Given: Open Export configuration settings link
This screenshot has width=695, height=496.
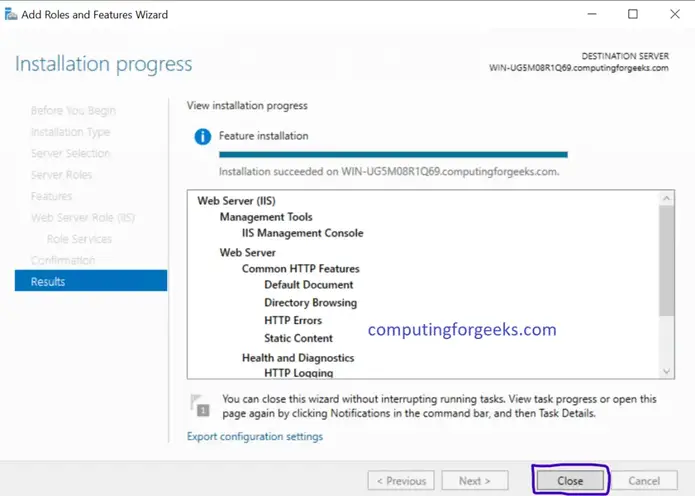Looking at the screenshot, I should (x=255, y=437).
